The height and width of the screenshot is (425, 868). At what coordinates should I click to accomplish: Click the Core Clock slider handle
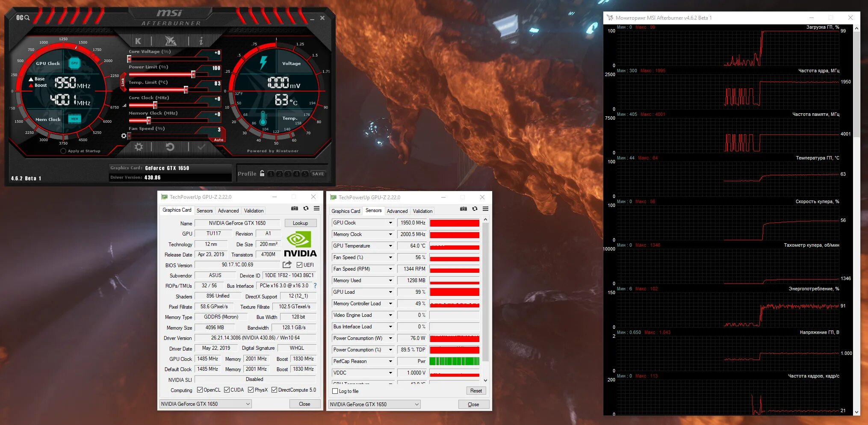155,105
